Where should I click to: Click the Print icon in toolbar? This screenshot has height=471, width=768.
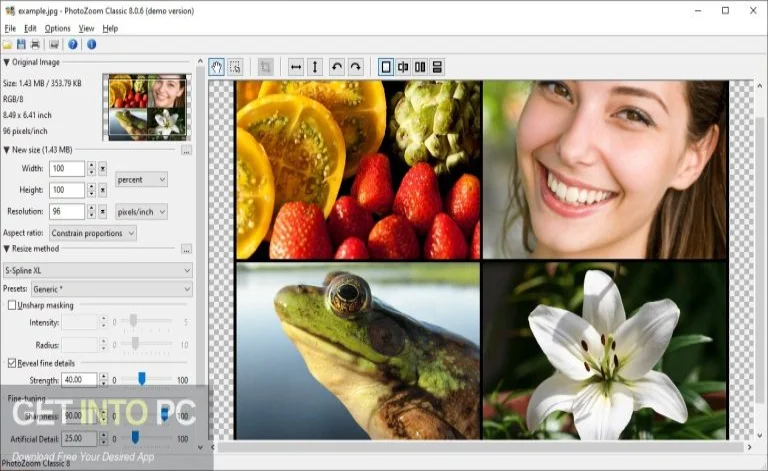[35, 45]
